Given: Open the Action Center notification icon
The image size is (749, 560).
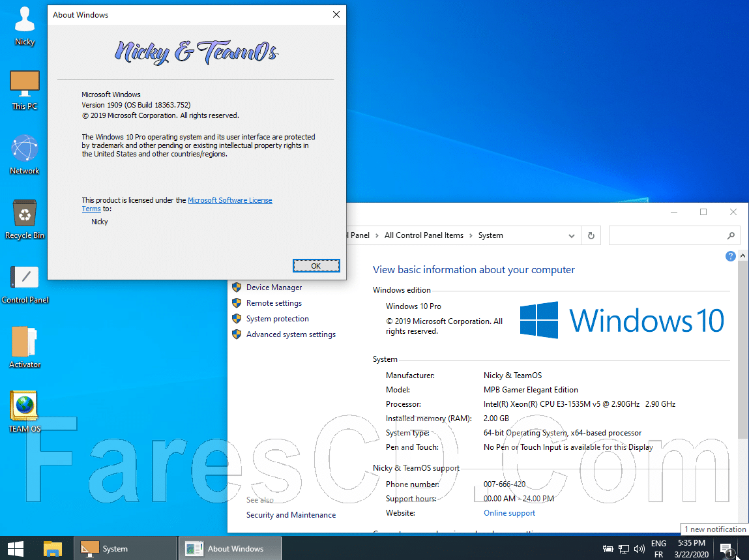Looking at the screenshot, I should click(726, 549).
